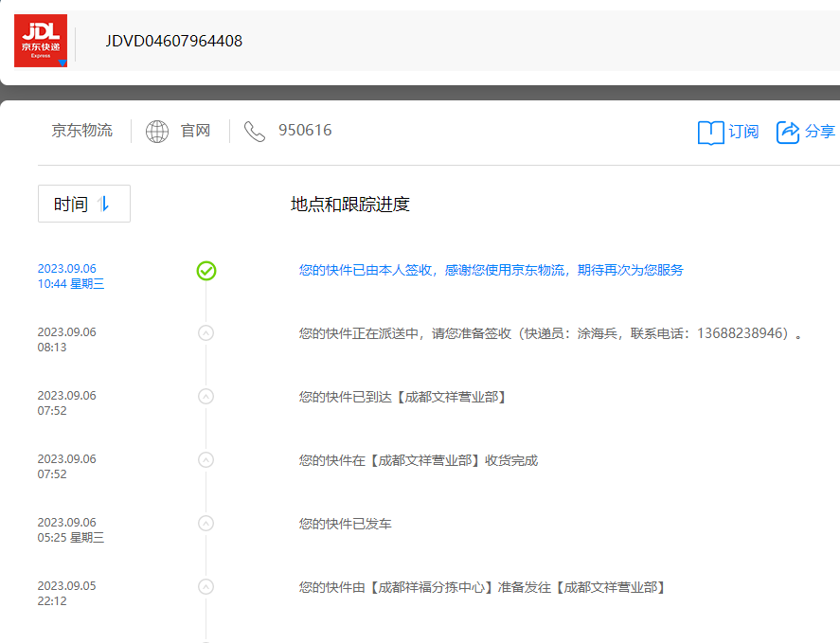
Task: Click the first 07:52 timeline marker (已到达)
Action: pyautogui.click(x=206, y=397)
